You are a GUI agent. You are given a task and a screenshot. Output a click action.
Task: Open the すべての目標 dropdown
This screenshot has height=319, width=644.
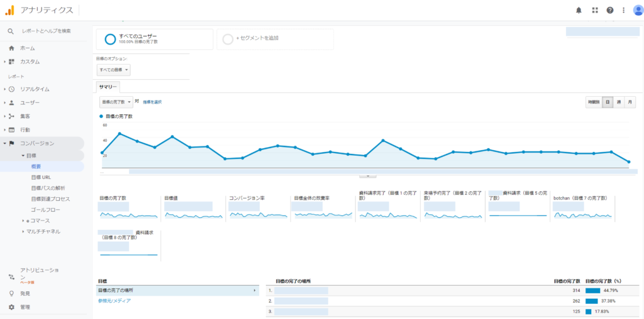[x=114, y=70]
